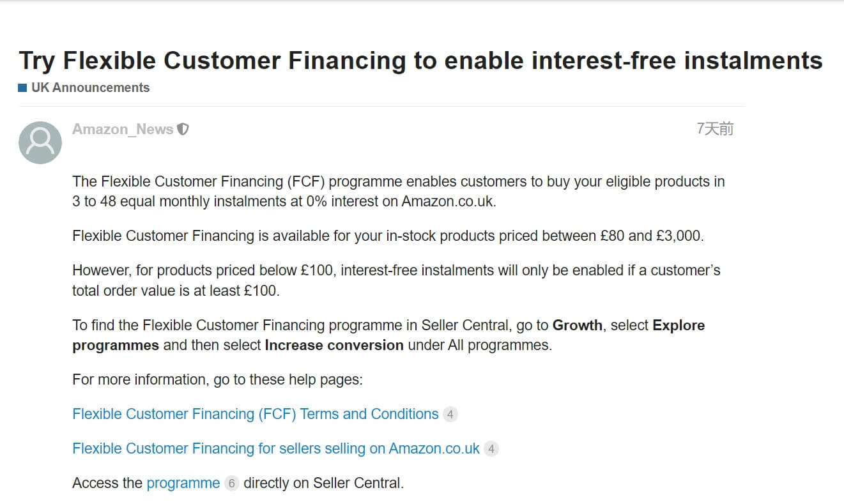This screenshot has height=504, width=844.
Task: Click the bold Increase conversion text
Action: click(x=334, y=345)
